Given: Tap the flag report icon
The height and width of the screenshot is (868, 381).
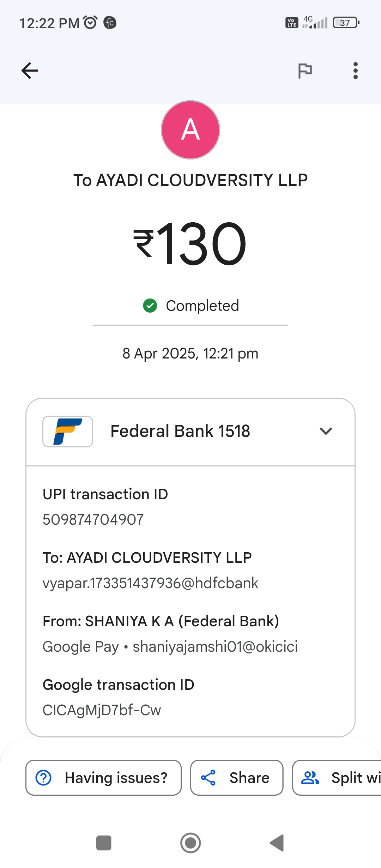Looking at the screenshot, I should tap(305, 71).
